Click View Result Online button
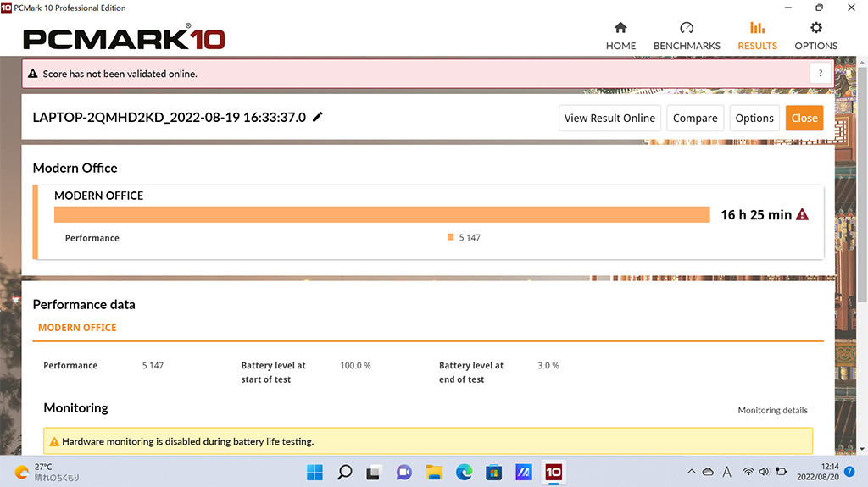The image size is (868, 487). 609,118
